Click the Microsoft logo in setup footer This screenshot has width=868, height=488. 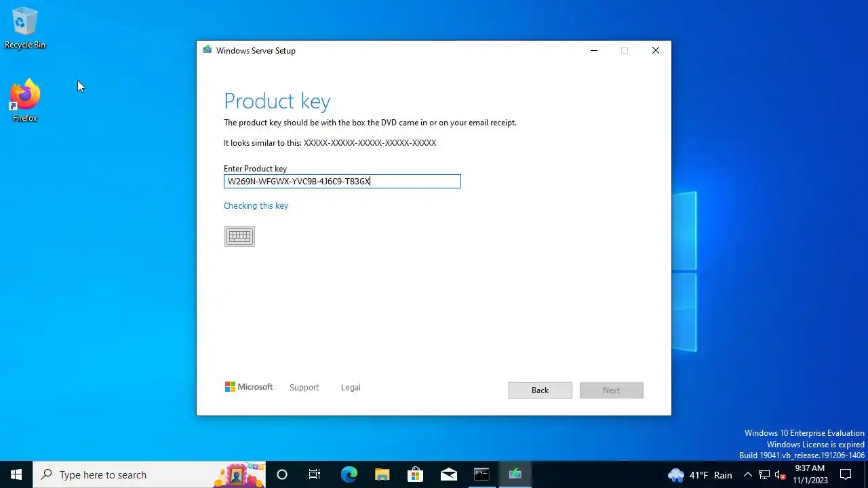249,387
